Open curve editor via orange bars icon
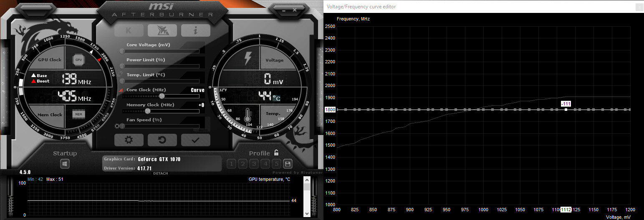 (121, 90)
